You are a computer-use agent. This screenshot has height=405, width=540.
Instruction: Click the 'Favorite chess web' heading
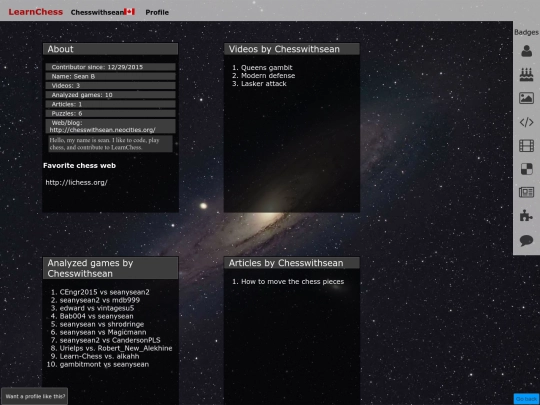pos(80,166)
